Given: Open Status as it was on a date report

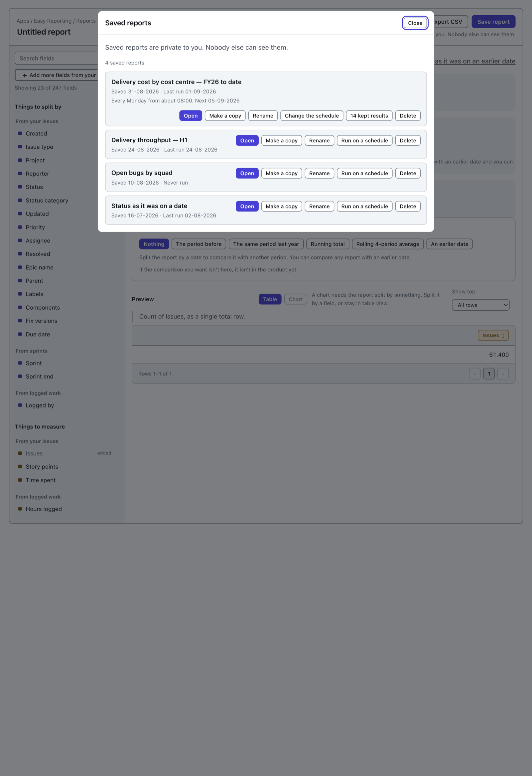Looking at the screenshot, I should pos(247,206).
